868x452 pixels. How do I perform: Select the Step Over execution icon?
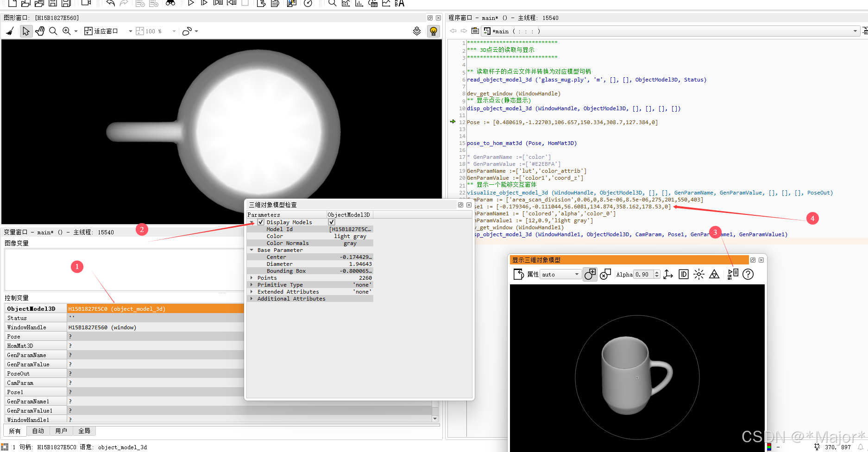tap(204, 3)
